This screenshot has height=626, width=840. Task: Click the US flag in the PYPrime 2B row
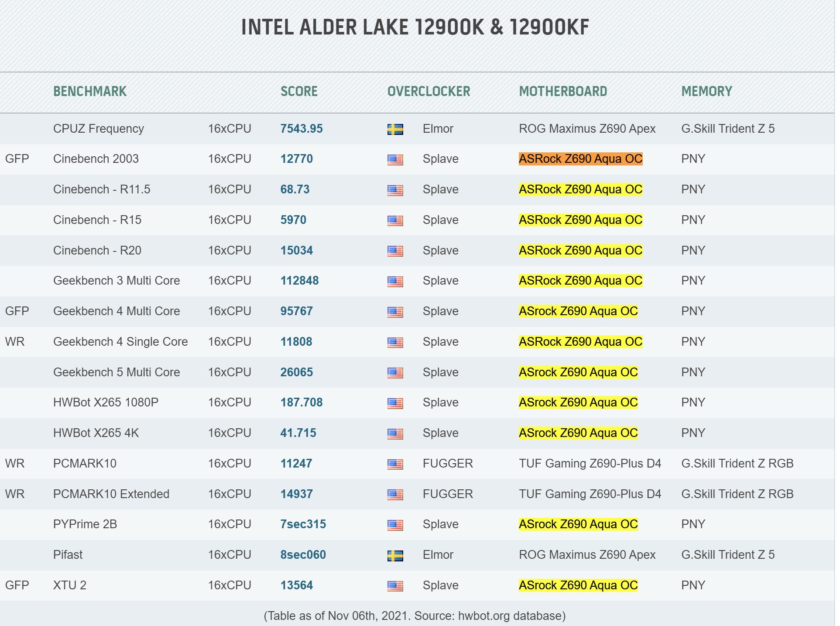tap(395, 525)
